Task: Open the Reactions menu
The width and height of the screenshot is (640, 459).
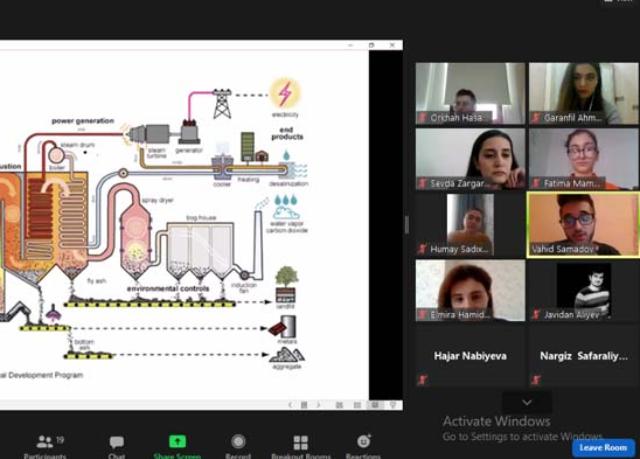Action: click(x=363, y=446)
